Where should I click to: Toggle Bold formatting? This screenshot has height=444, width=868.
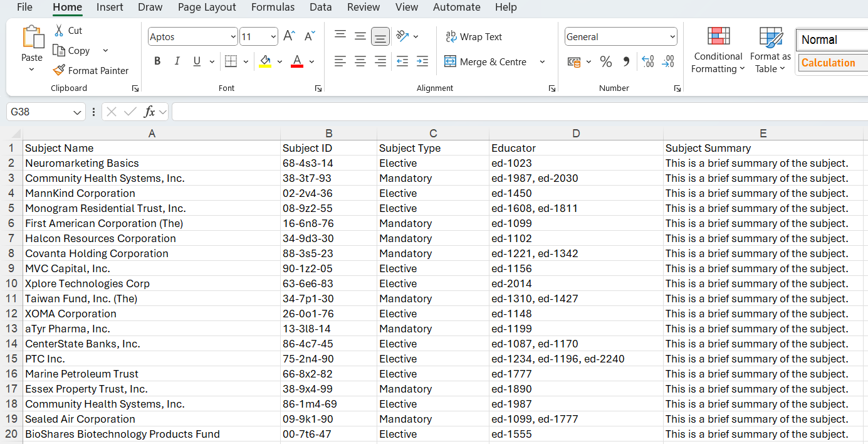157,61
